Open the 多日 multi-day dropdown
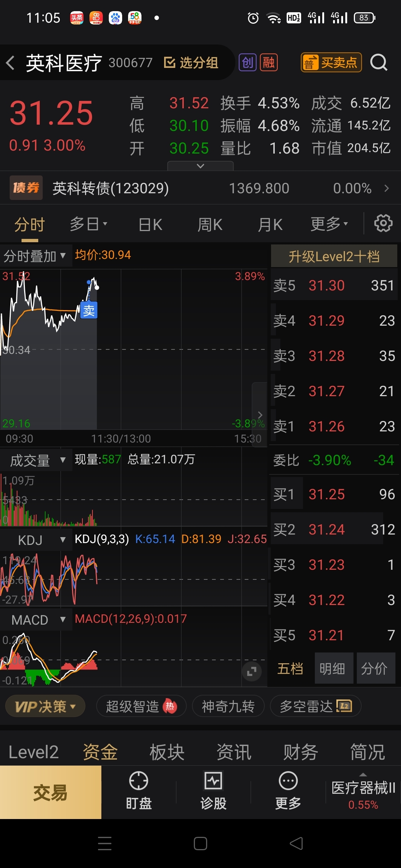Viewport: 401px width, 868px height. tap(88, 224)
